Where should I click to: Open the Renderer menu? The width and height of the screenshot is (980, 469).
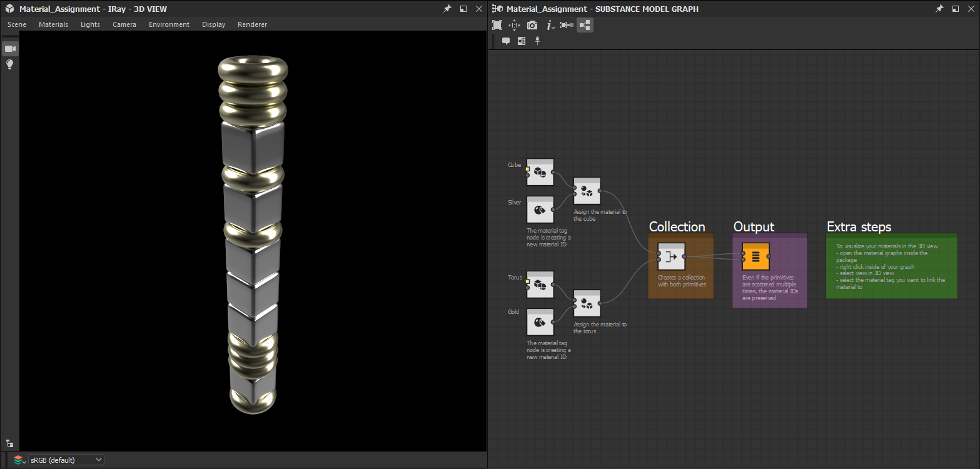(252, 24)
